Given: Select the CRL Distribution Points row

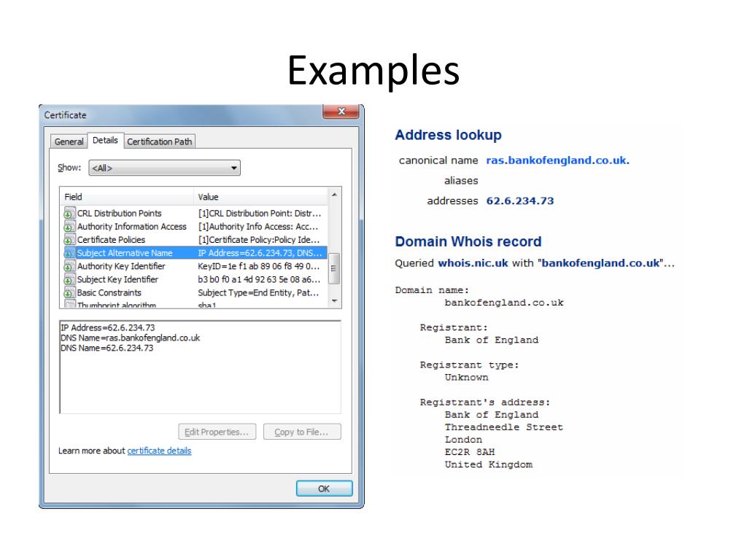Looking at the screenshot, I should click(194, 214).
